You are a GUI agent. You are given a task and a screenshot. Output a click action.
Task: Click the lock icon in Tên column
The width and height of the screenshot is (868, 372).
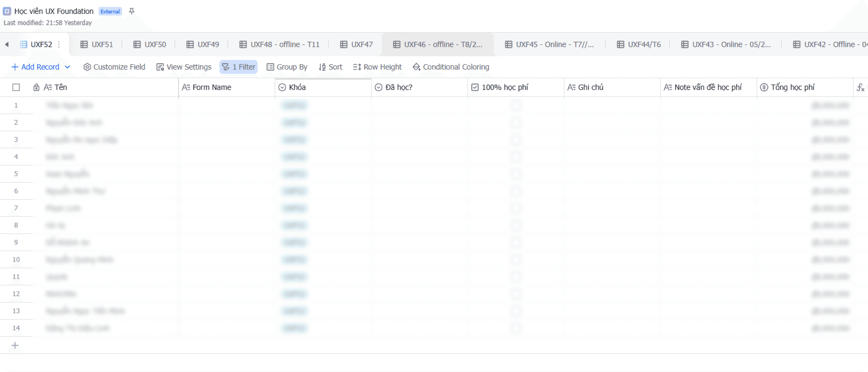pos(36,88)
